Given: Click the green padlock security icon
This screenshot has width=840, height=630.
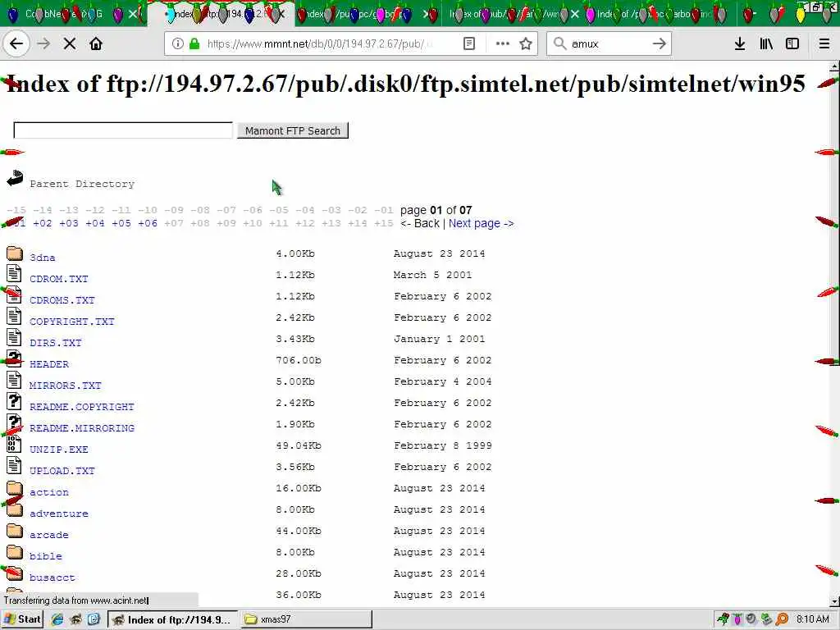Looking at the screenshot, I should [194, 44].
